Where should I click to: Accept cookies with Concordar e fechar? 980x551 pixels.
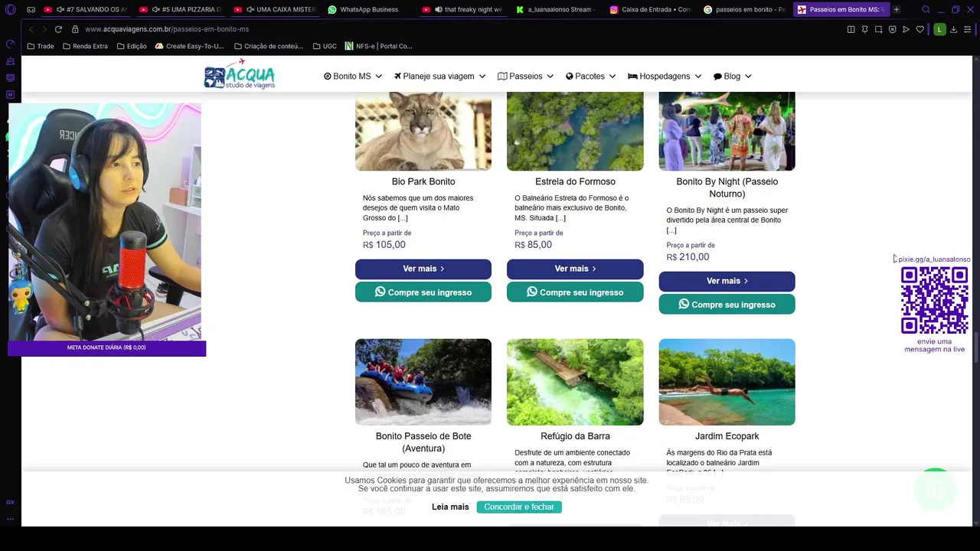click(x=519, y=507)
